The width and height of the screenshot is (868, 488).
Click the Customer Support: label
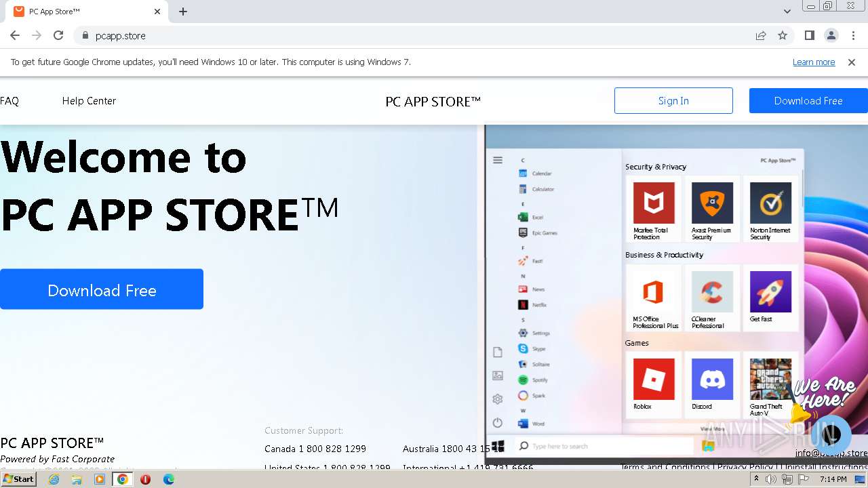tap(304, 430)
